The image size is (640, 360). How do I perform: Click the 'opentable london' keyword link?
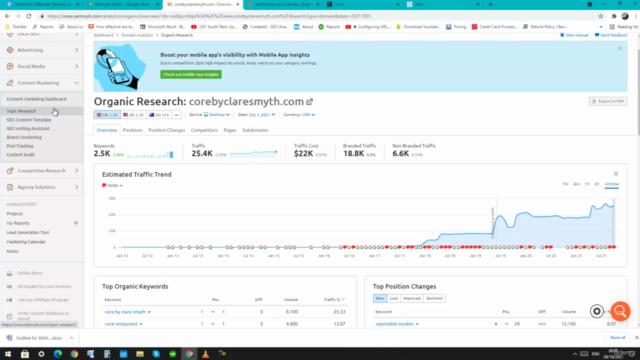coord(394,324)
